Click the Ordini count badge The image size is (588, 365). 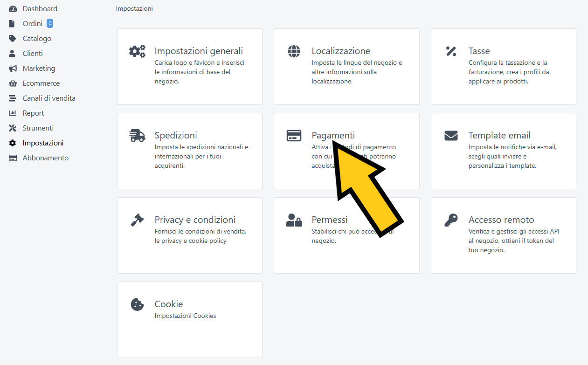point(50,23)
